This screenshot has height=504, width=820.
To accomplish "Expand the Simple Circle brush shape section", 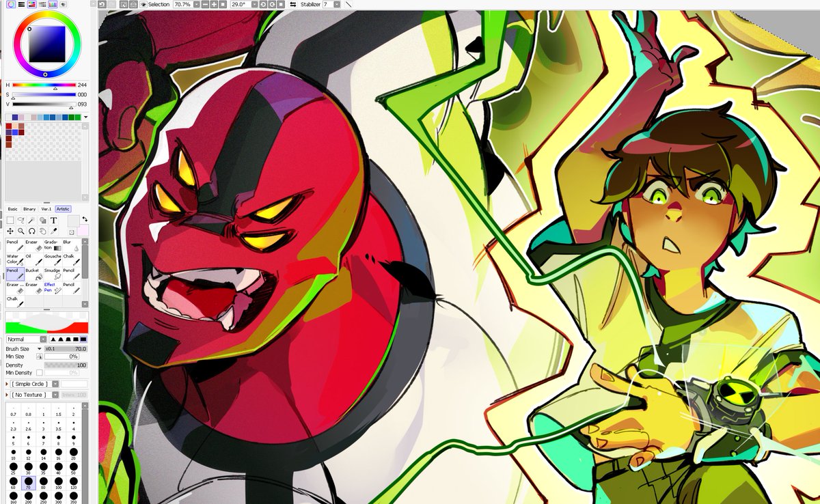I will coord(7,384).
